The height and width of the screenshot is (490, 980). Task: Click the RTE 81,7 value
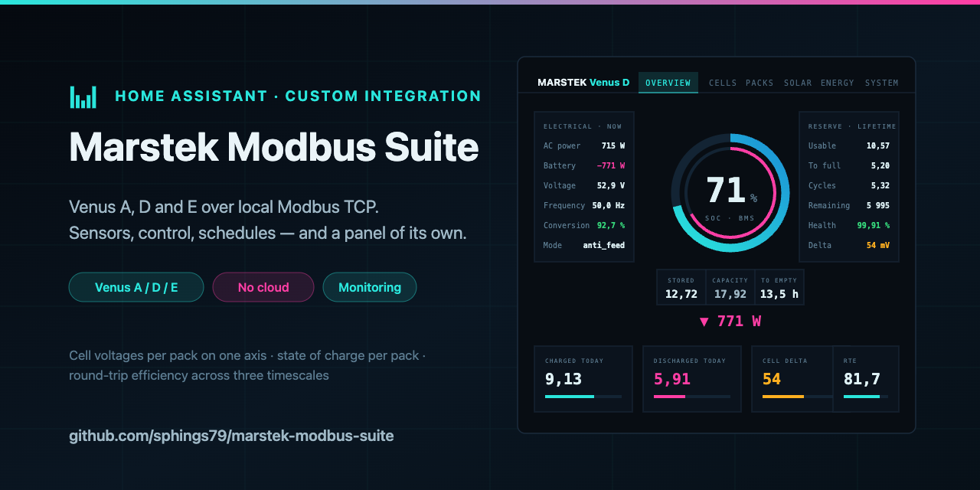[862, 378]
